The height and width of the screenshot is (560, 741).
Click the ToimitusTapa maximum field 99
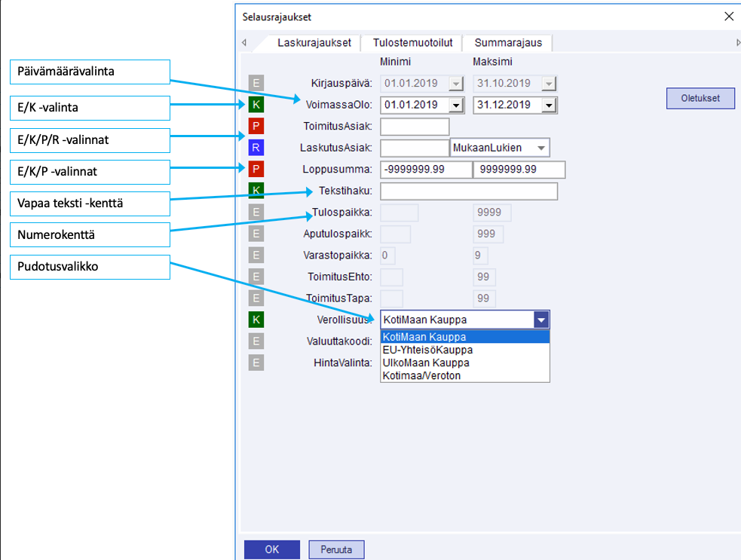(485, 298)
